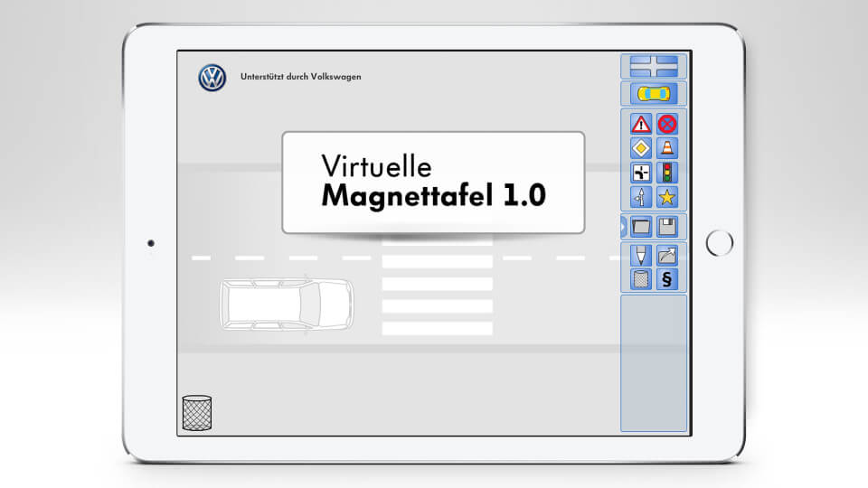Viewport: 868px width, 488px height.
Task: Pick the no-stopping prohibition sign
Action: click(x=667, y=124)
